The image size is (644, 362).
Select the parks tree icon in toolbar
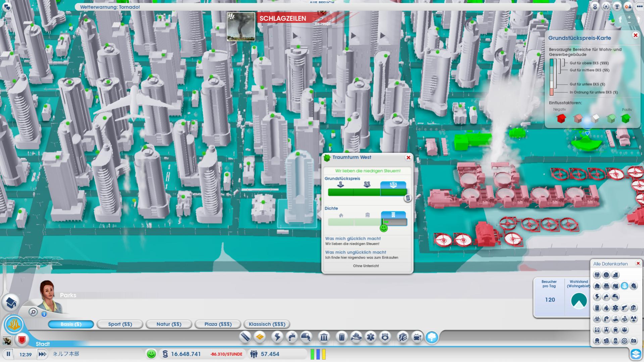tap(432, 337)
